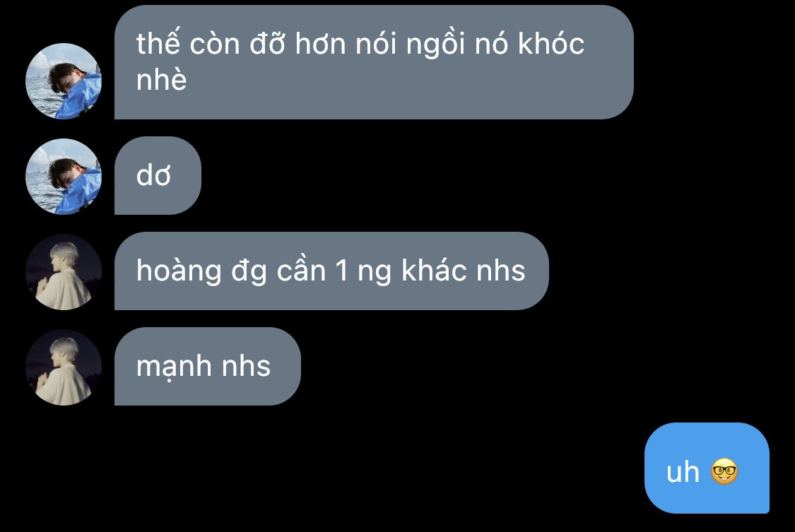This screenshot has width=795, height=532.
Task: Tap the blue-jacket avatar next to "dơ"
Action: 64,177
